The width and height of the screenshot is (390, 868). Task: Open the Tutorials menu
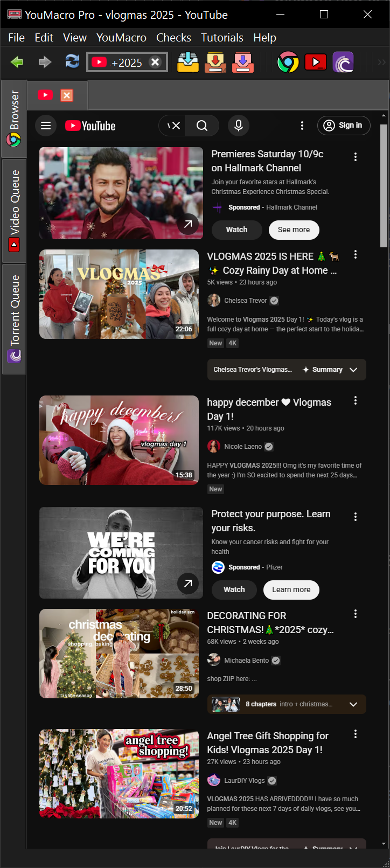point(222,38)
